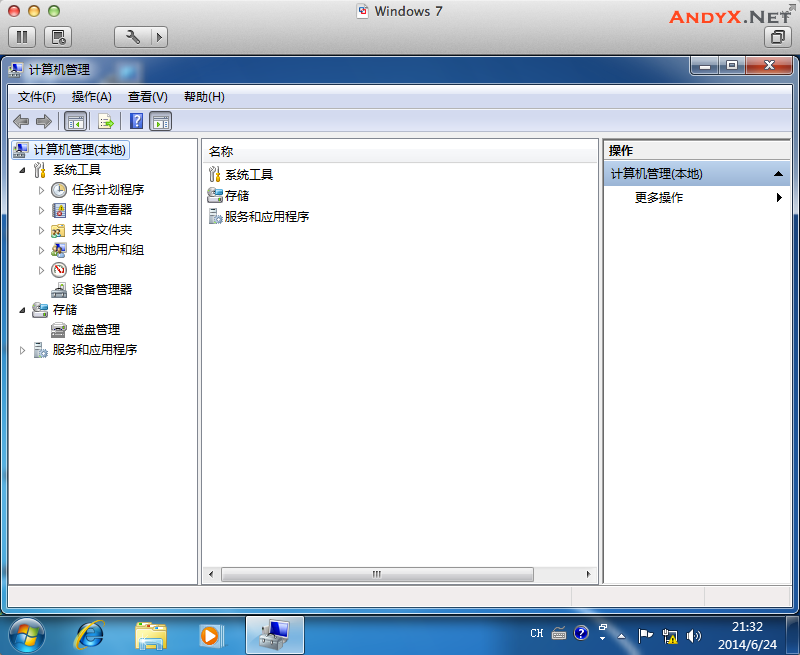Open the 查看(V) menu

[x=147, y=97]
